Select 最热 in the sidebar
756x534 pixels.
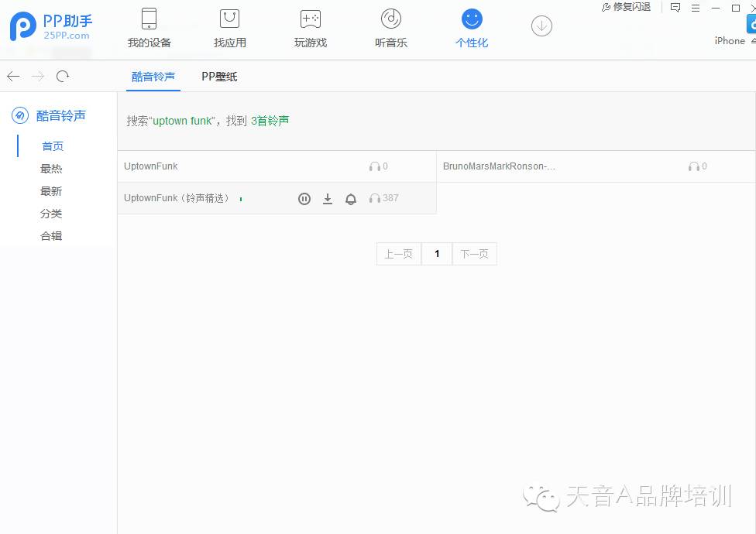coord(51,169)
